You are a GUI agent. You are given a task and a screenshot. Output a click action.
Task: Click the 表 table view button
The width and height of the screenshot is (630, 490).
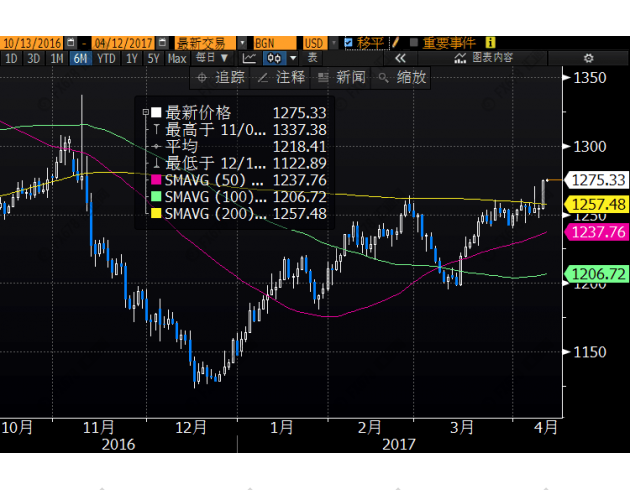313,58
